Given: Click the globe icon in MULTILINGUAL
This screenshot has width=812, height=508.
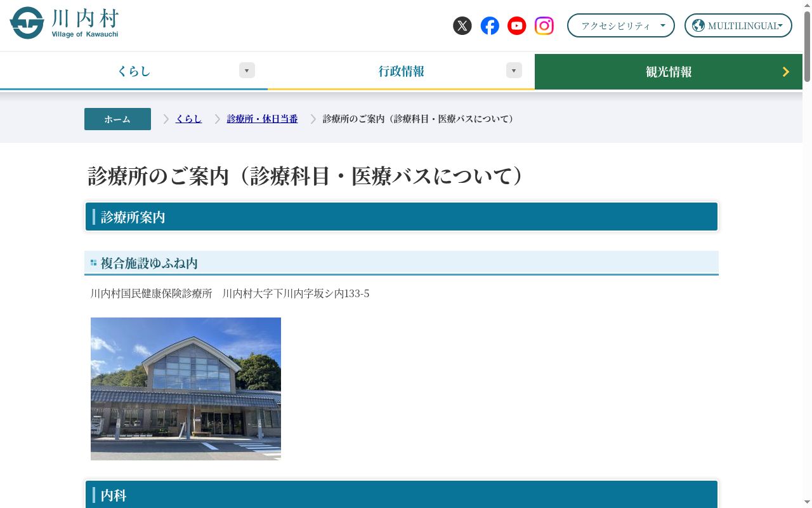Looking at the screenshot, I should [698, 25].
